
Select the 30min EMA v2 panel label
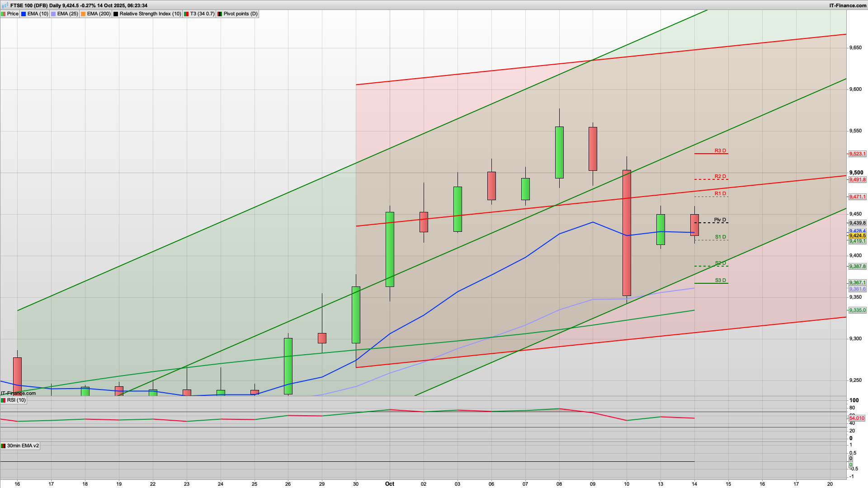coord(23,446)
